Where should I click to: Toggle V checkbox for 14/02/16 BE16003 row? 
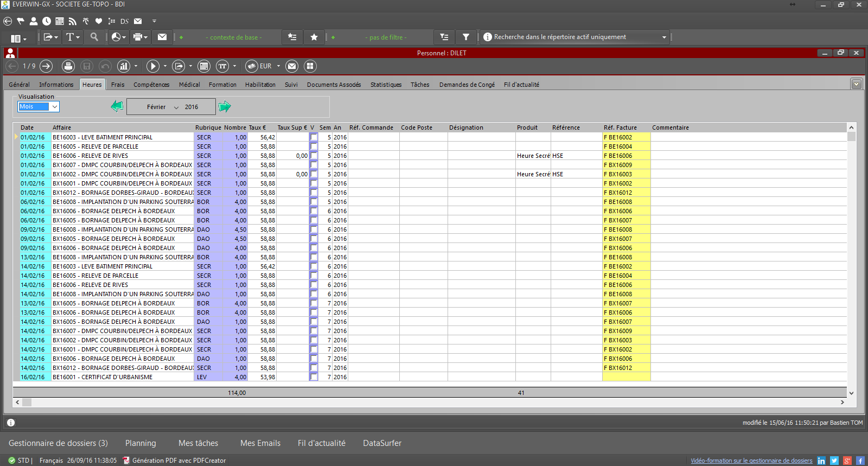click(314, 266)
